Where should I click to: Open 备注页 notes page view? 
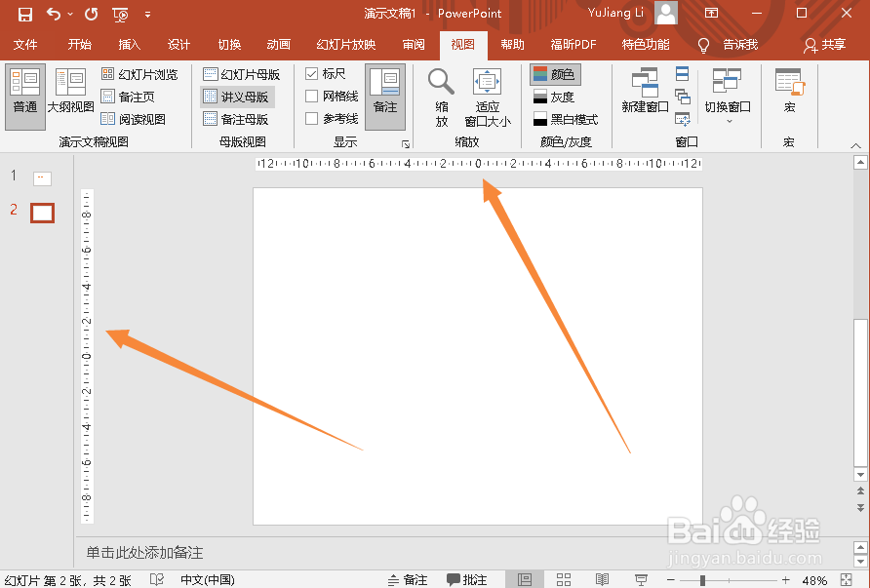(x=128, y=97)
